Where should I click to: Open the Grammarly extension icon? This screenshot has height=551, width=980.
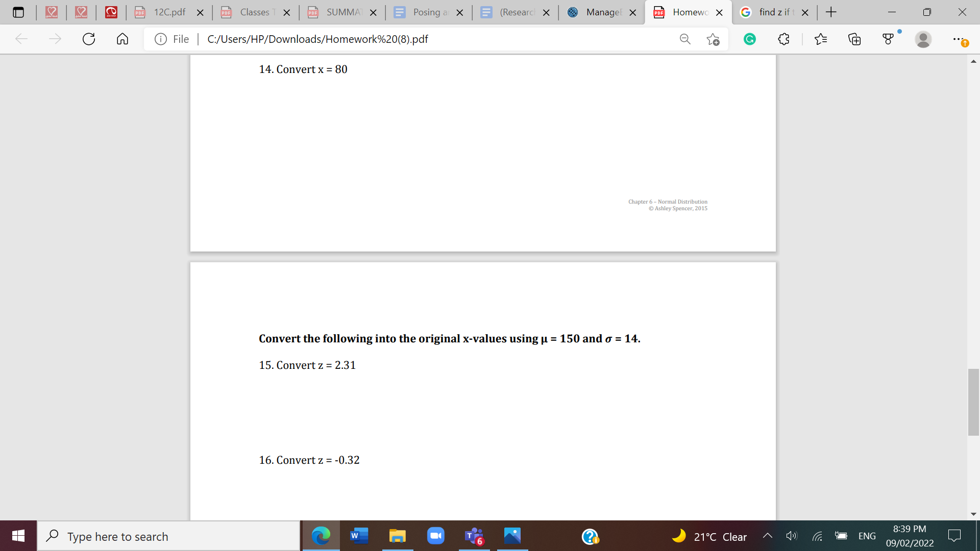point(749,39)
